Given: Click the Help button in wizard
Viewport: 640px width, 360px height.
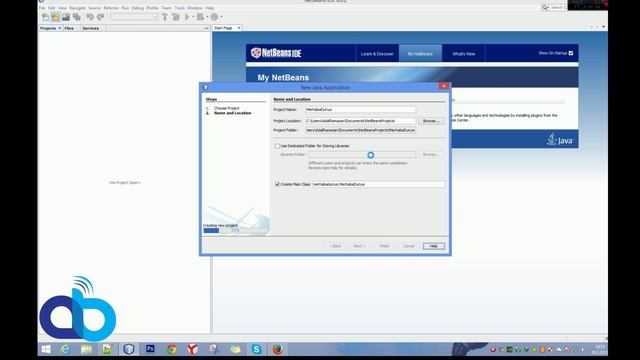Looking at the screenshot, I should (x=434, y=246).
